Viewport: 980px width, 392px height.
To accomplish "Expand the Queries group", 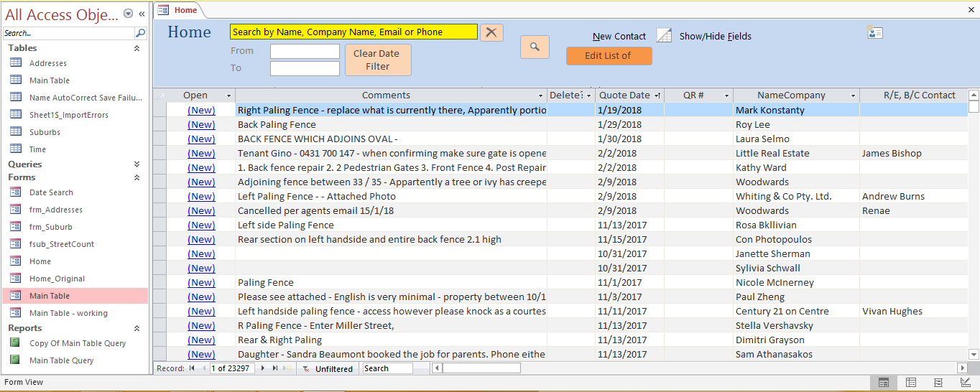I will pyautogui.click(x=137, y=164).
